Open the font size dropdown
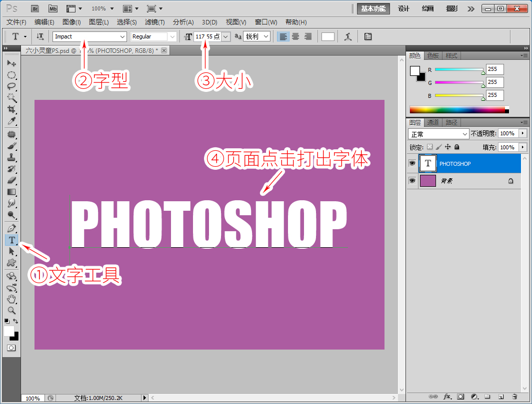532x404 pixels. [x=226, y=36]
